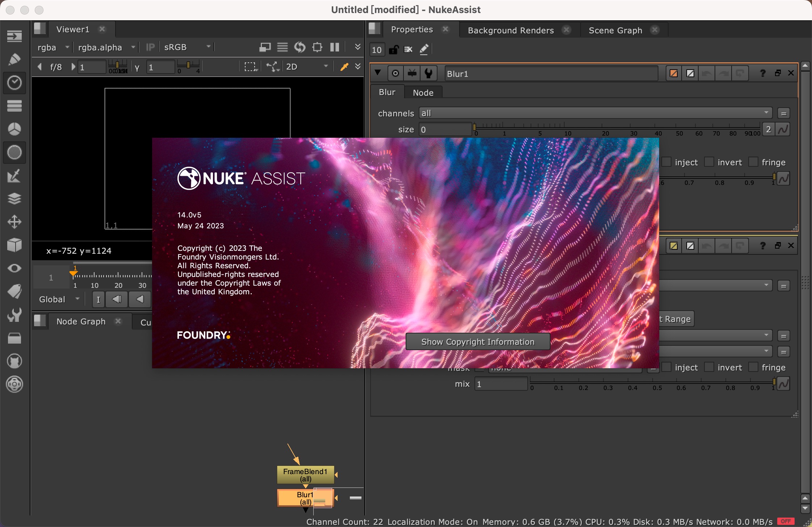Open the Time nodes clock icon
The height and width of the screenshot is (527, 812).
coord(14,83)
